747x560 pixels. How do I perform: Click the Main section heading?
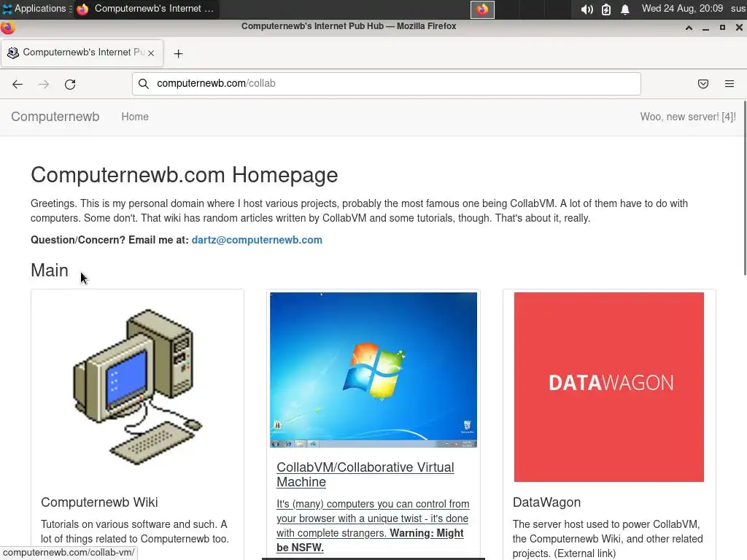50,271
